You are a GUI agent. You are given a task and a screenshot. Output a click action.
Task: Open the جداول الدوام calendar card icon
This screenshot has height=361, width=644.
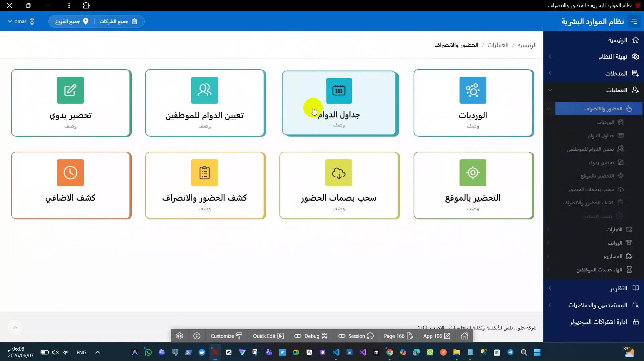coord(339,91)
